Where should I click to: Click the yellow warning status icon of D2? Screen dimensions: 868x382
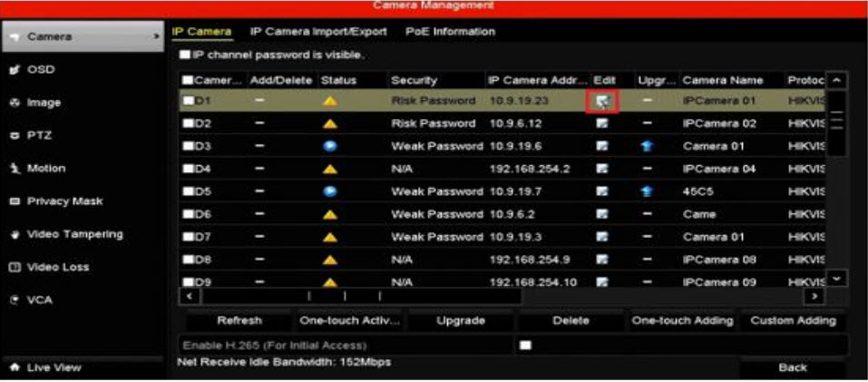330,123
